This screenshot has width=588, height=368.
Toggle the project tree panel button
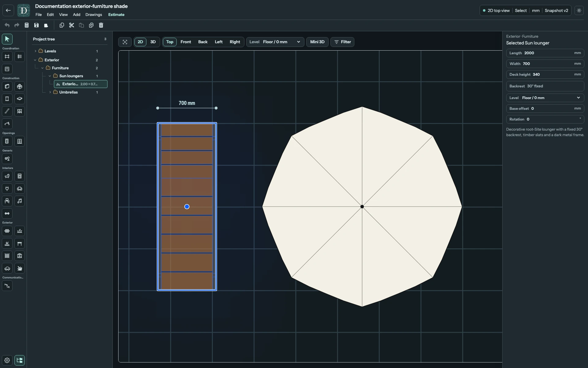pos(20,360)
